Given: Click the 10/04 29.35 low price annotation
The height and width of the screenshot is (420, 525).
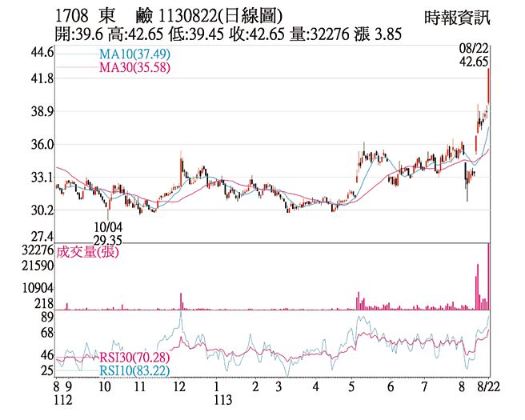Looking at the screenshot, I should pos(107,233).
